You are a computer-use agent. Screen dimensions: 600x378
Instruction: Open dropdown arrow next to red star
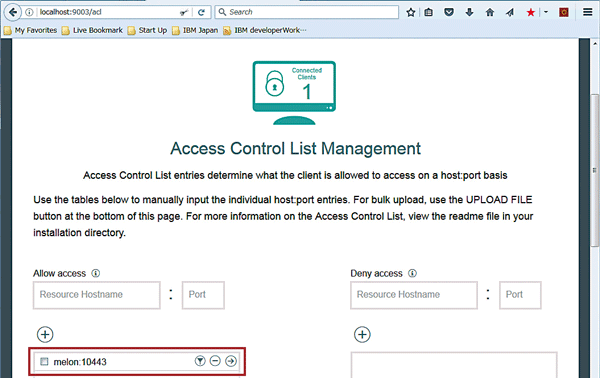pos(546,12)
